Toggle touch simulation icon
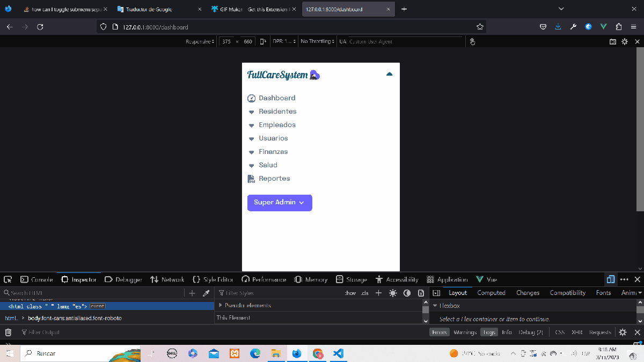Screen dimensions: 644x362 click(472, 41)
